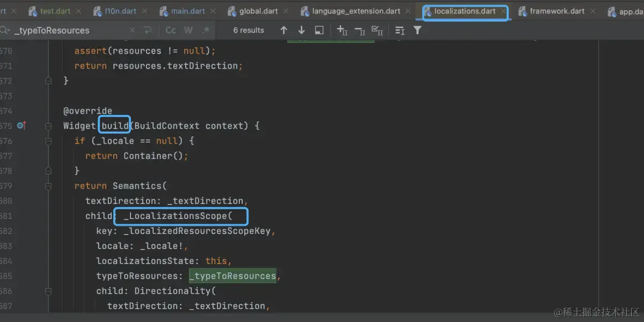Toggle Regex (.*) search option
This screenshot has width=644, height=322.
point(206,31)
